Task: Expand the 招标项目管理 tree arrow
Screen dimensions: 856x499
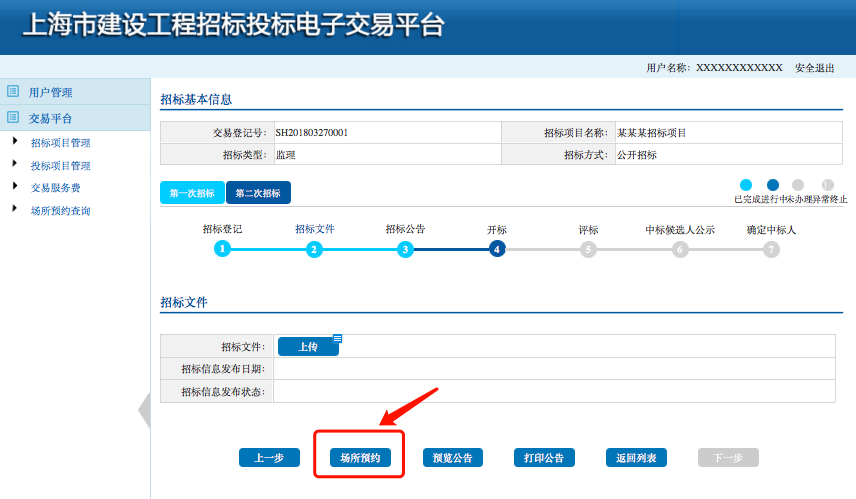Action: coord(15,141)
